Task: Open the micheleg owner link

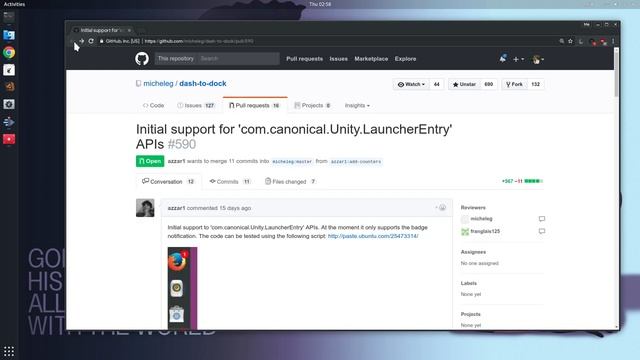Action: (x=158, y=83)
